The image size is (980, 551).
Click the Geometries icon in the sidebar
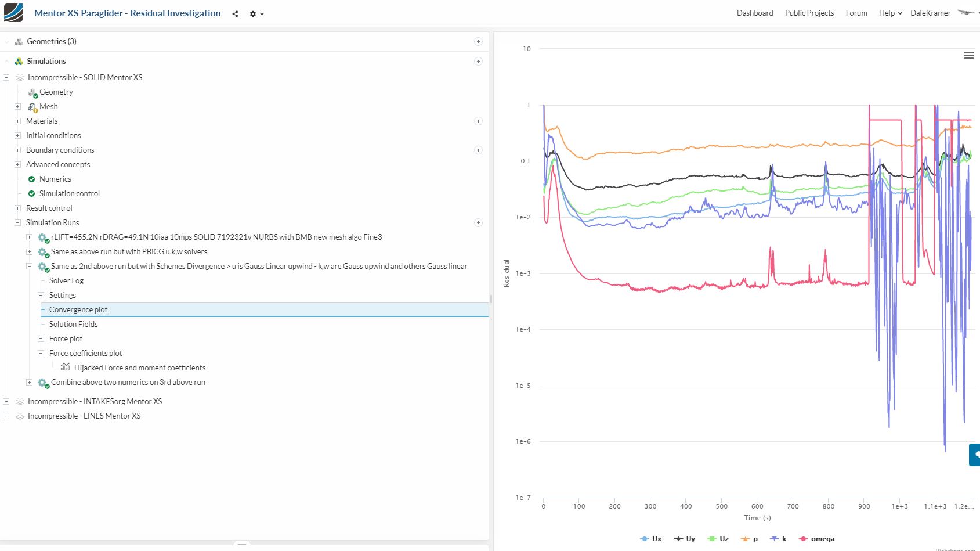(19, 41)
